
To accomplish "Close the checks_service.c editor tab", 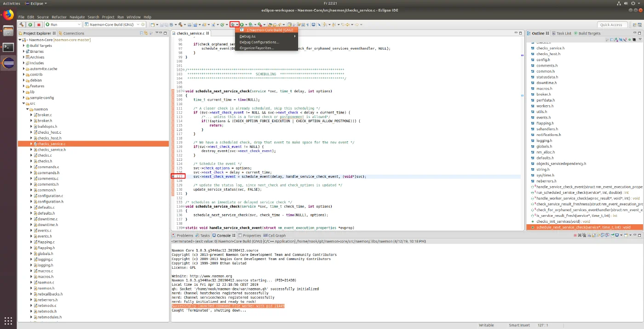I will 208,33.
